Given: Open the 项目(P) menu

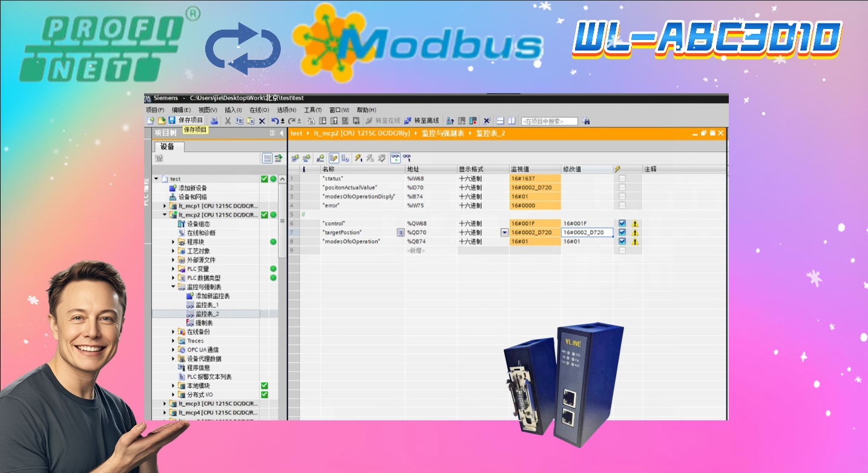Looking at the screenshot, I should [155, 110].
